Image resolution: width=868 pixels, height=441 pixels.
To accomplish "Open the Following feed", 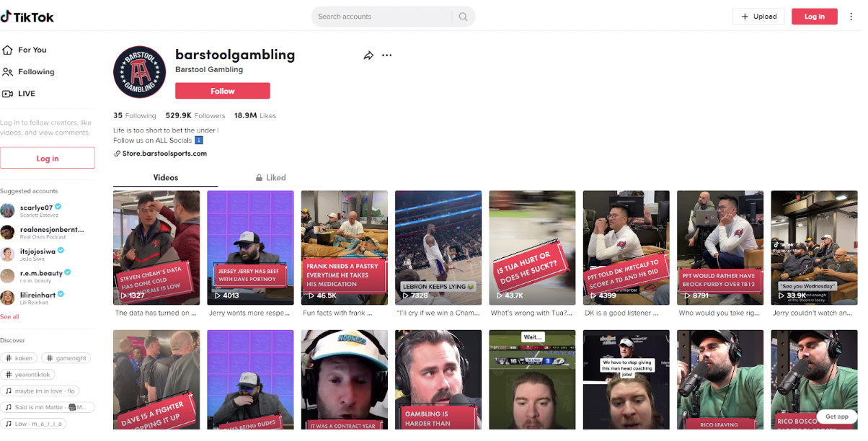I will point(29,72).
